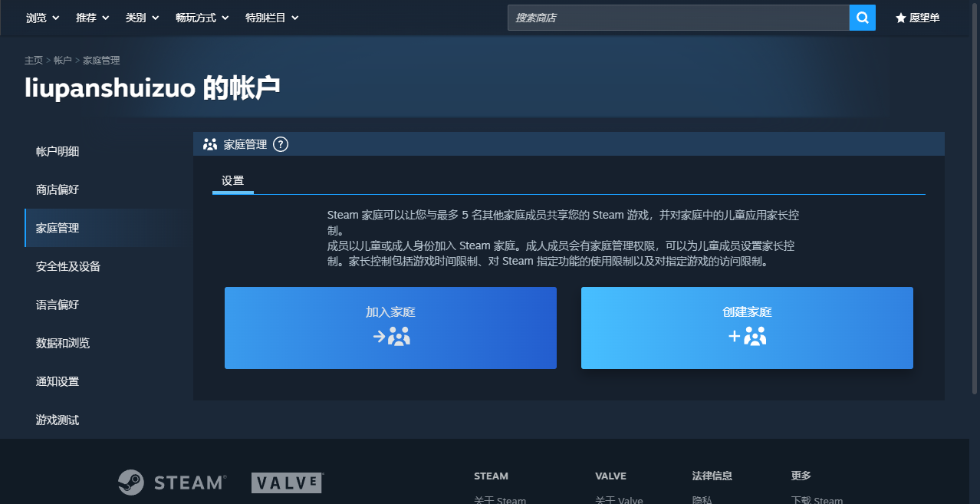This screenshot has width=980, height=504.
Task: Click the VALVE heading in the footer
Action: (610, 476)
